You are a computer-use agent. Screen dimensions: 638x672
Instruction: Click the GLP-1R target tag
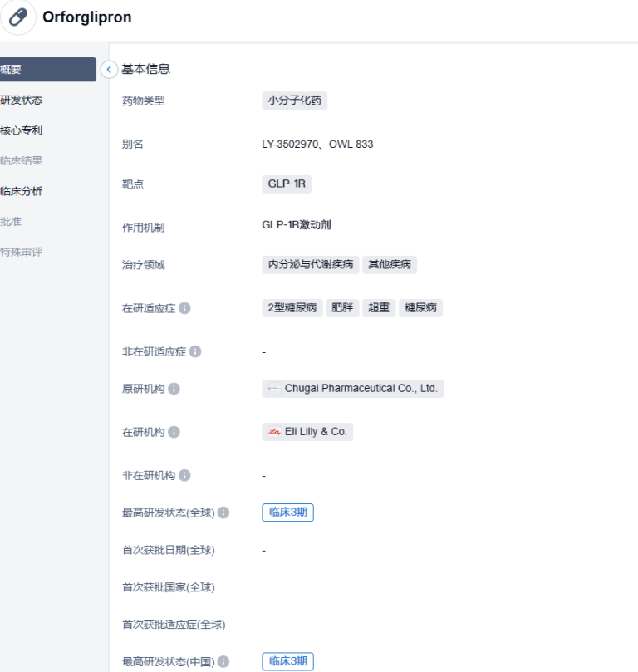tap(286, 184)
